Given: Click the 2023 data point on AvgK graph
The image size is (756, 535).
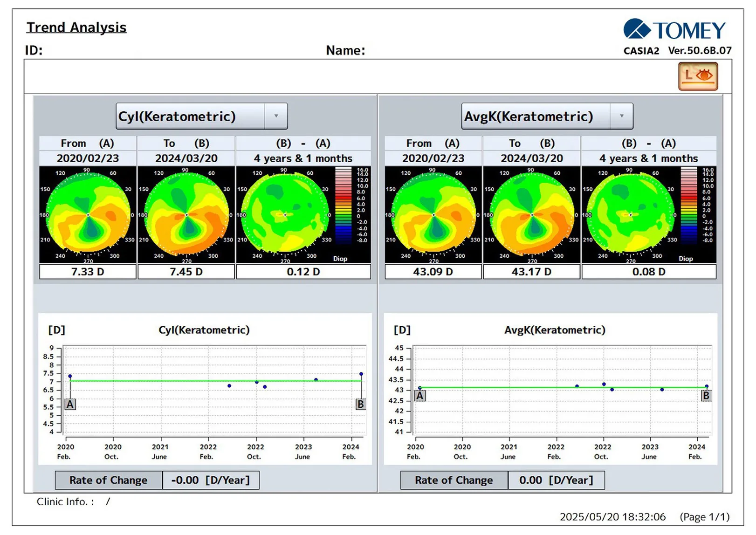Looking at the screenshot, I should click(x=662, y=390).
